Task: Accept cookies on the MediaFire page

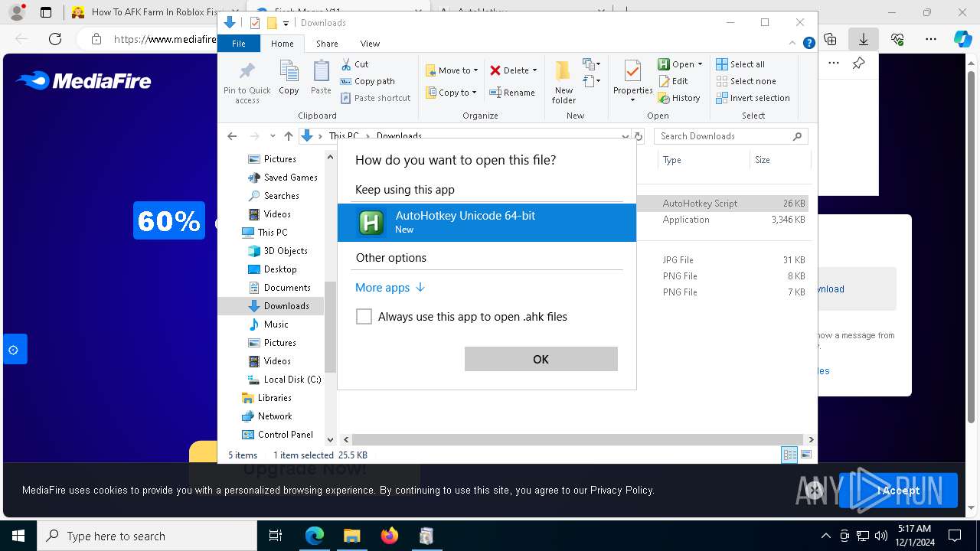Action: [898, 491]
